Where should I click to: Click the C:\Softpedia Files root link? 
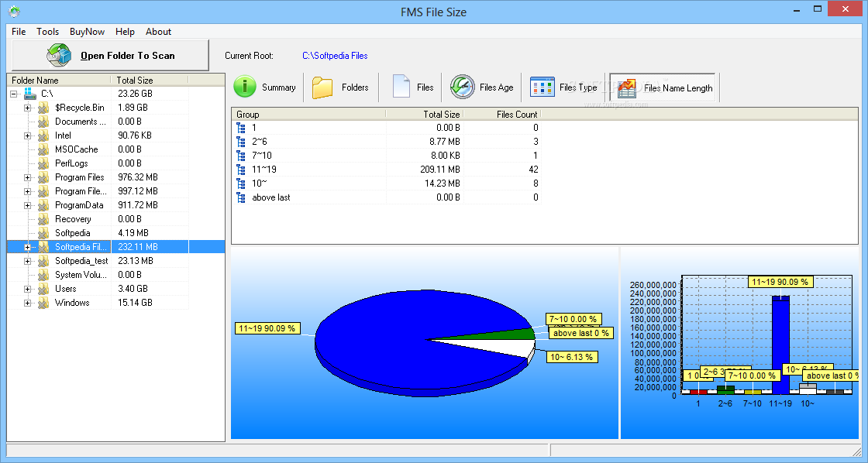coord(335,55)
